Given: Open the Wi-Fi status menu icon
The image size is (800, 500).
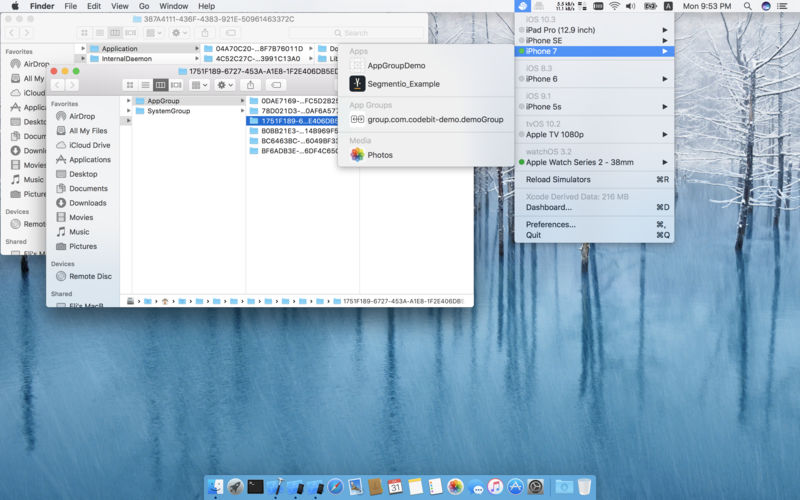Looking at the screenshot, I should 615,6.
